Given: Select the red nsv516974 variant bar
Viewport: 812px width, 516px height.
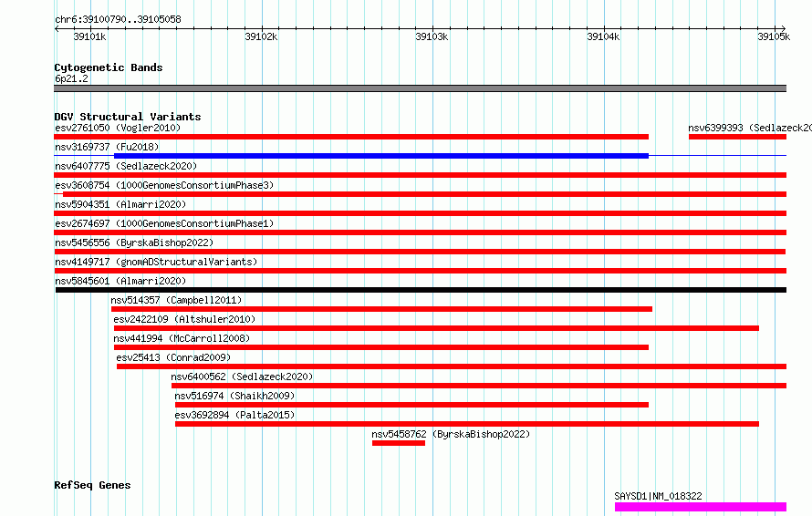Looking at the screenshot, I should coord(411,405).
